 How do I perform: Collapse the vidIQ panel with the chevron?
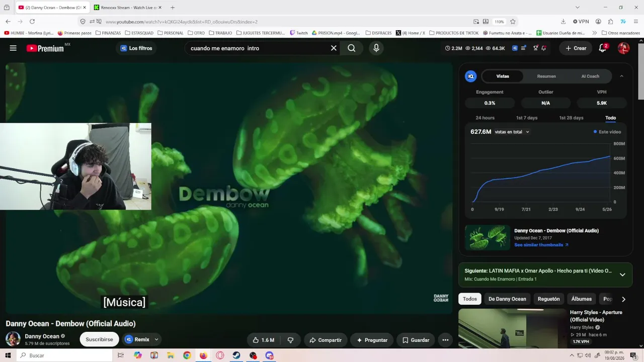click(x=621, y=76)
